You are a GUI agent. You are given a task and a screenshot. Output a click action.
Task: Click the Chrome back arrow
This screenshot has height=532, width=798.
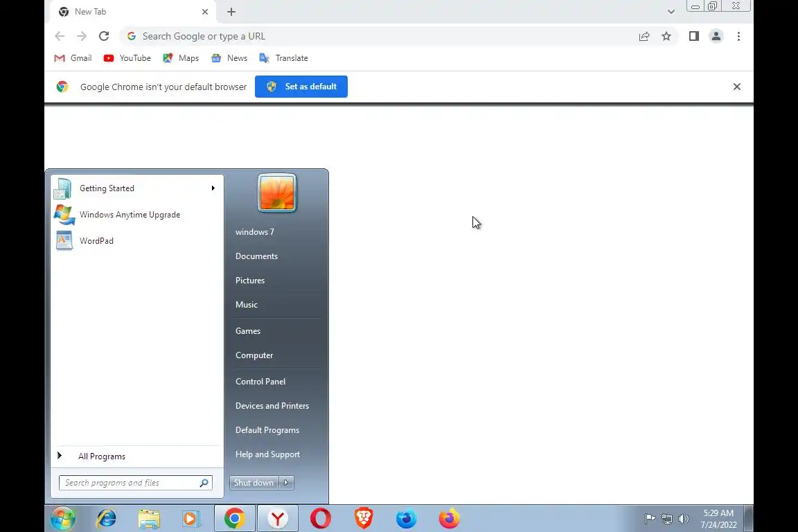(x=60, y=36)
